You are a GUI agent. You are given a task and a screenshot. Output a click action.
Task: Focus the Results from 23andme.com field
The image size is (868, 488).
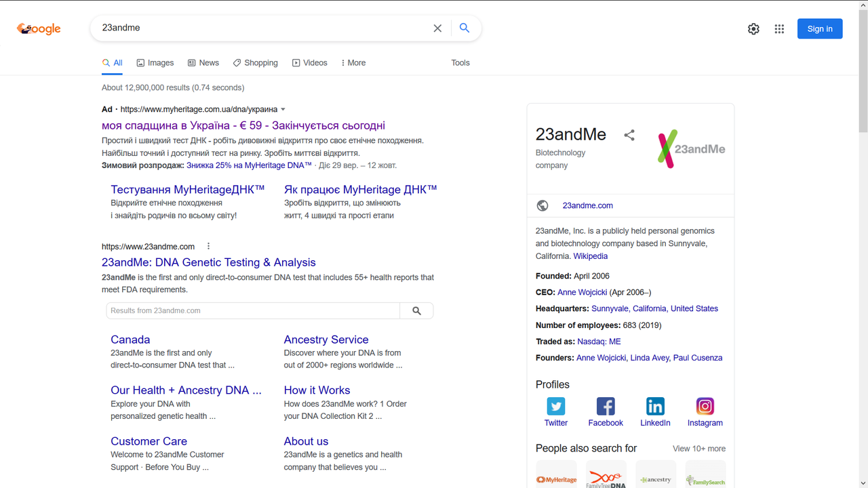coord(253,310)
